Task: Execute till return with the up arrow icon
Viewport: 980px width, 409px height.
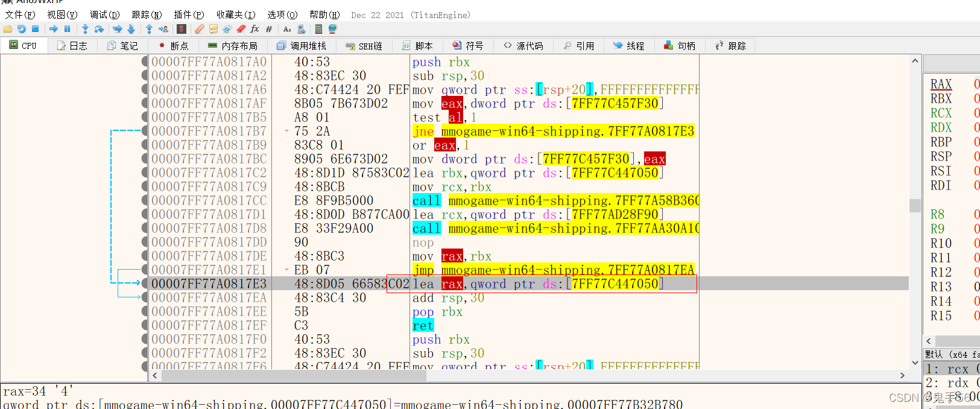Action: (x=149, y=28)
